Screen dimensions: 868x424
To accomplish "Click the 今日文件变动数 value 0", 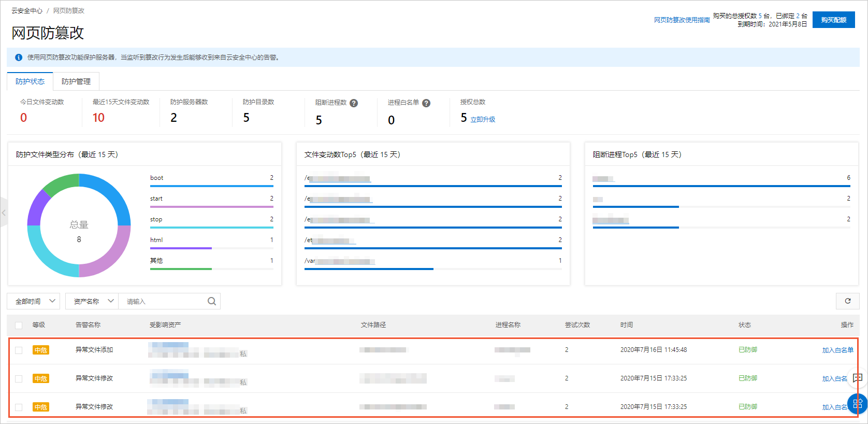I will pyautogui.click(x=23, y=118).
